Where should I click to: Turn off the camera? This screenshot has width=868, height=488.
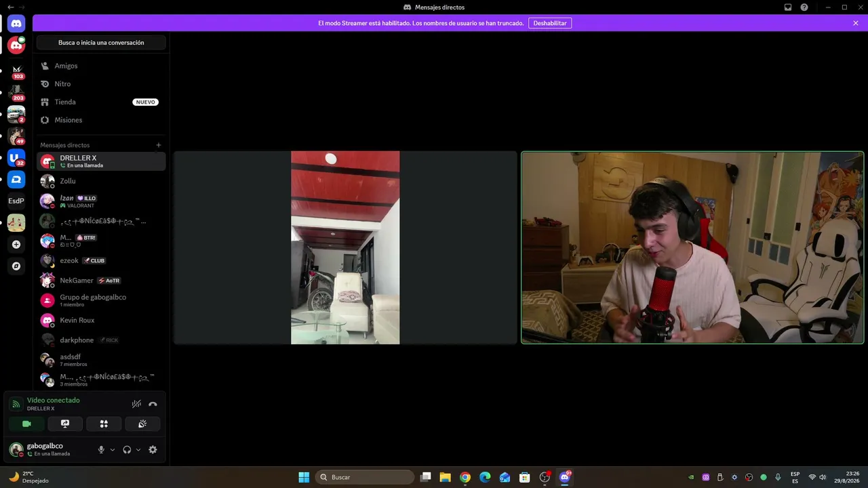click(26, 424)
